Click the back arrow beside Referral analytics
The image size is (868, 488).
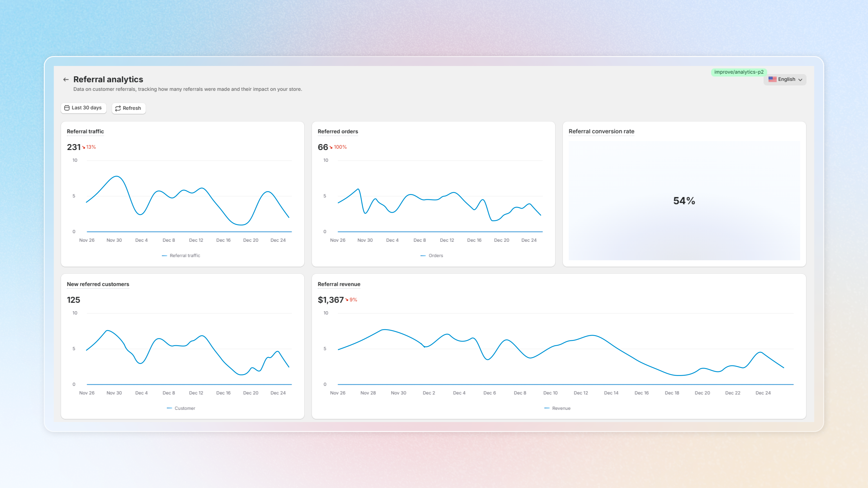[66, 80]
